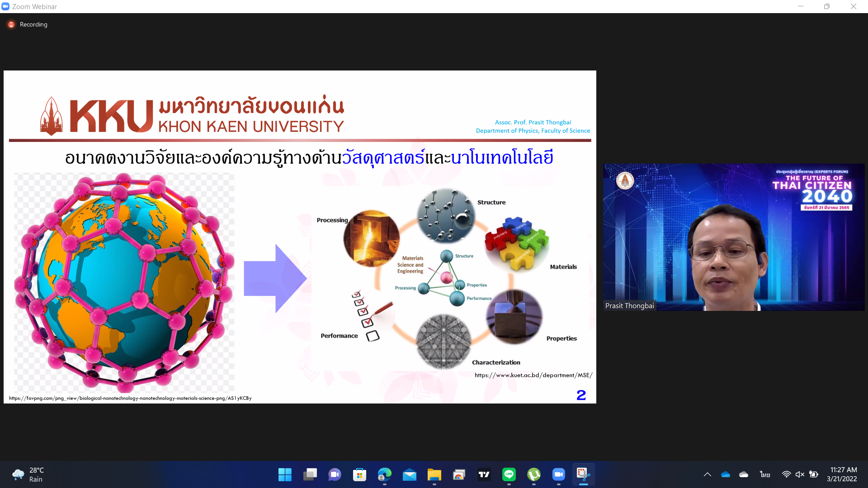Toggle the muted speaker volume icon

[800, 474]
